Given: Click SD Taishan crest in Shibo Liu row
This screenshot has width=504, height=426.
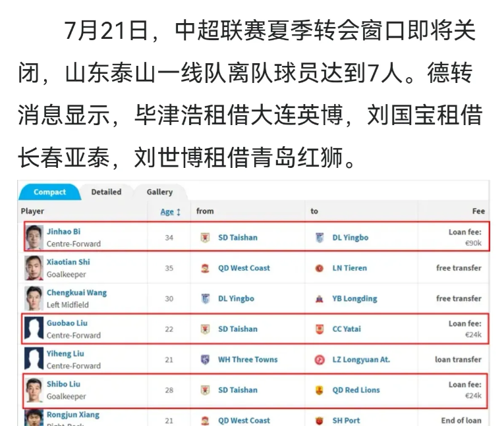Looking at the screenshot, I should 205,390.
